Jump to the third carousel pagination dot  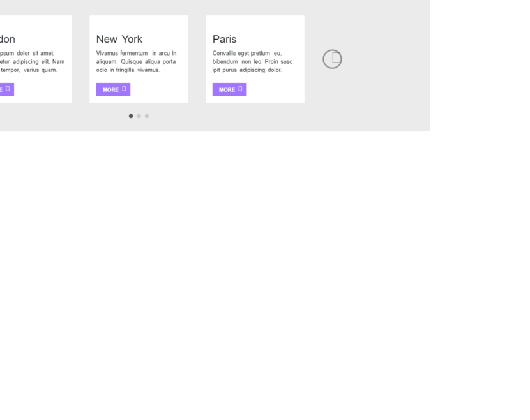[x=147, y=116]
